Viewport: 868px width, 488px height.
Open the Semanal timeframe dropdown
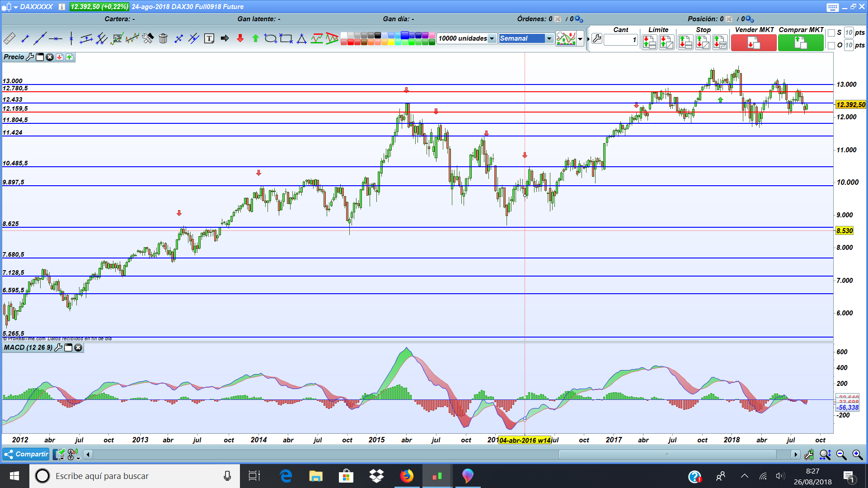pyautogui.click(x=549, y=38)
